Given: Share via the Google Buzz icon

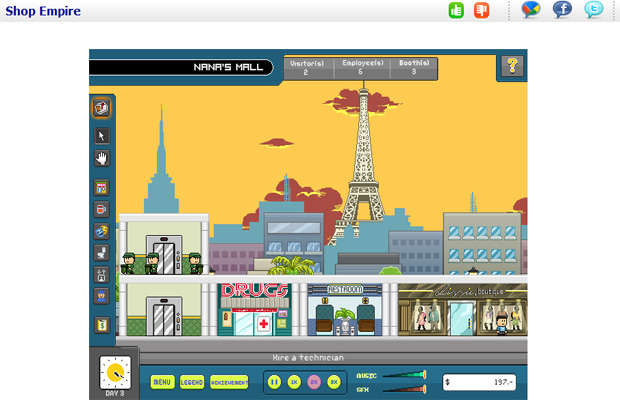Looking at the screenshot, I should pos(531,9).
